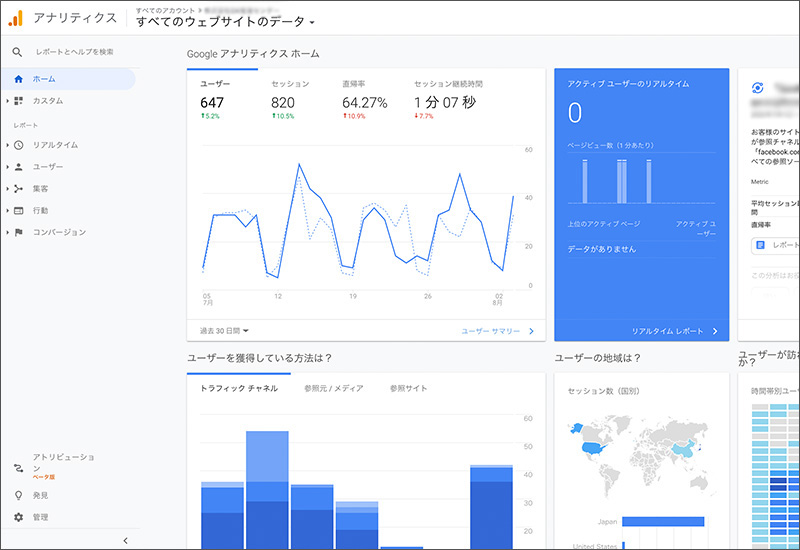Viewport: 800px width, 550px height.
Task: Select the セッション継続時間 metric tab
Action: [x=448, y=99]
